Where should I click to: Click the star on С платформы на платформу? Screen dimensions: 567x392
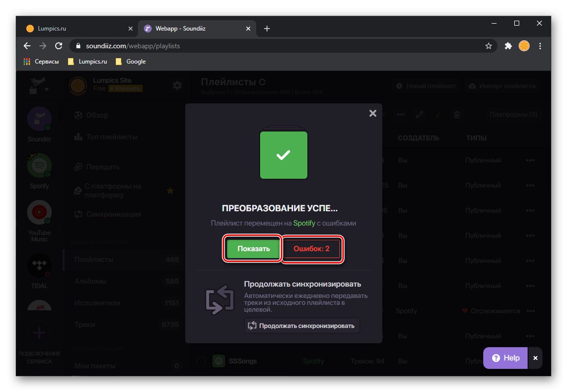pyautogui.click(x=170, y=191)
